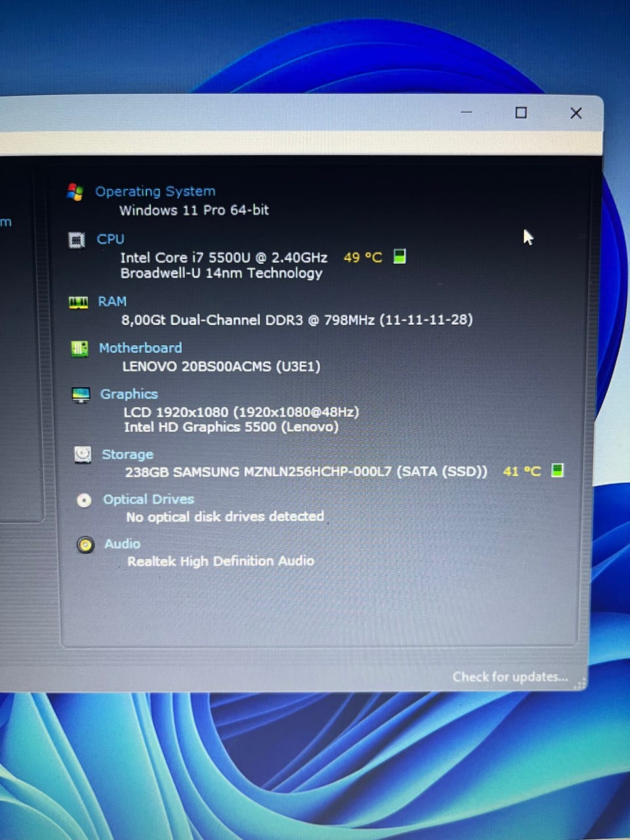This screenshot has width=630, height=840.
Task: Open the Motherboard section link
Action: [140, 348]
